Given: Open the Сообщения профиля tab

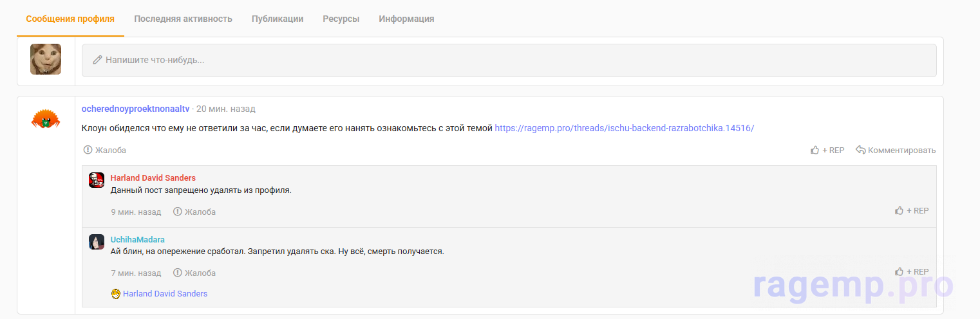Looking at the screenshot, I should pos(70,19).
